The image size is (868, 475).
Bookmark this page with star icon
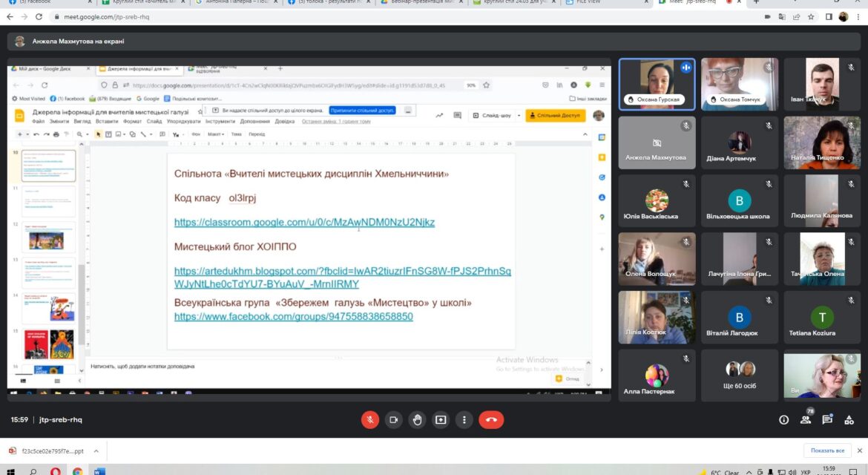coord(811,16)
